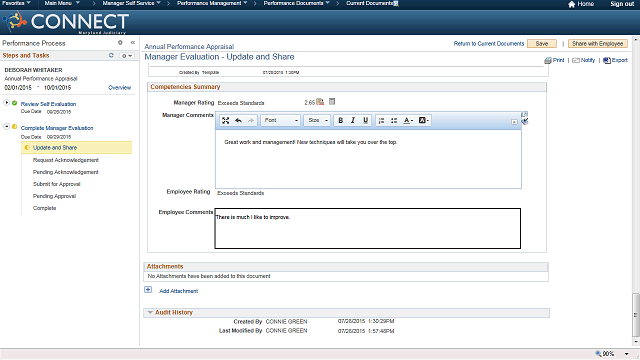The width and height of the screenshot is (640, 360).
Task: Select Pending Approval step
Action: 54,196
